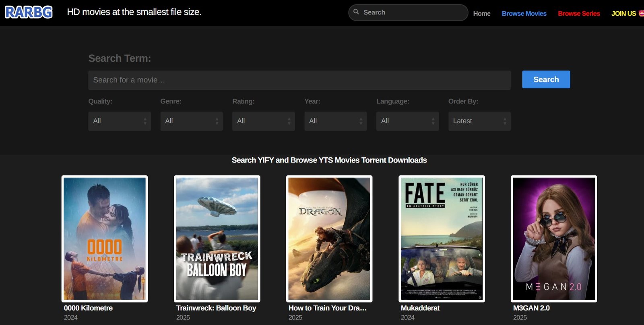
Task: Open the Order By dropdown showing Latest
Action: coord(480,121)
